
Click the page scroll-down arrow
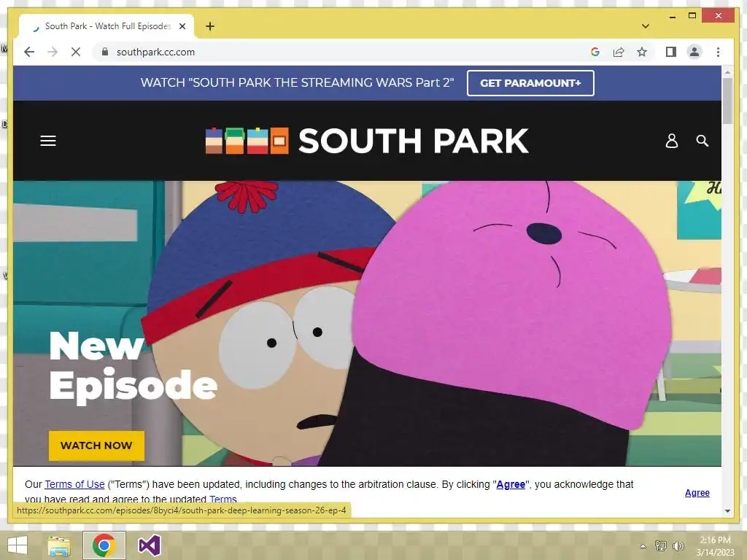coord(727,511)
